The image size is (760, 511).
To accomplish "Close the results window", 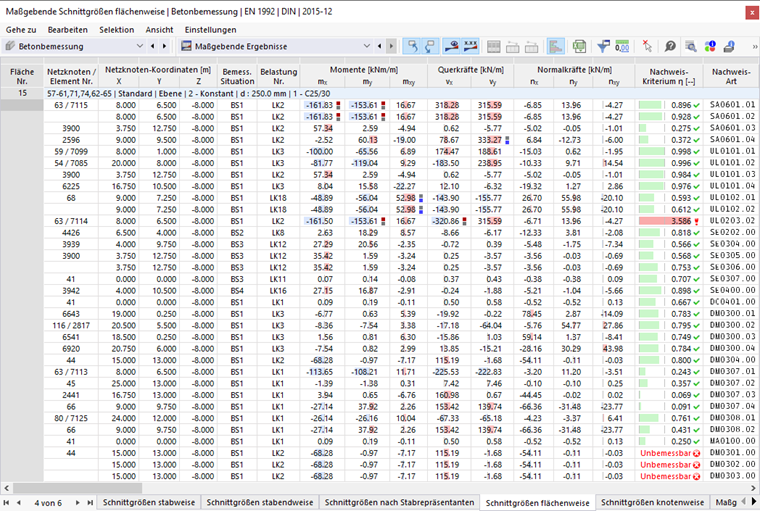I will tap(753, 13).
